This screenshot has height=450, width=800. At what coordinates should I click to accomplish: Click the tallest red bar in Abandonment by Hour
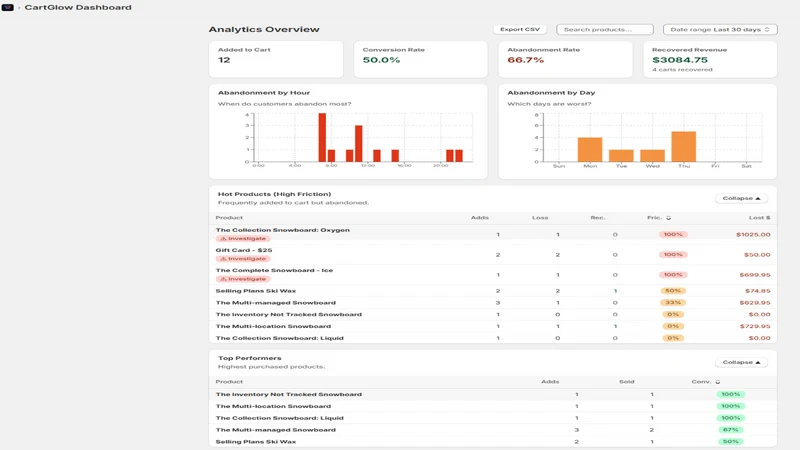tap(322, 138)
